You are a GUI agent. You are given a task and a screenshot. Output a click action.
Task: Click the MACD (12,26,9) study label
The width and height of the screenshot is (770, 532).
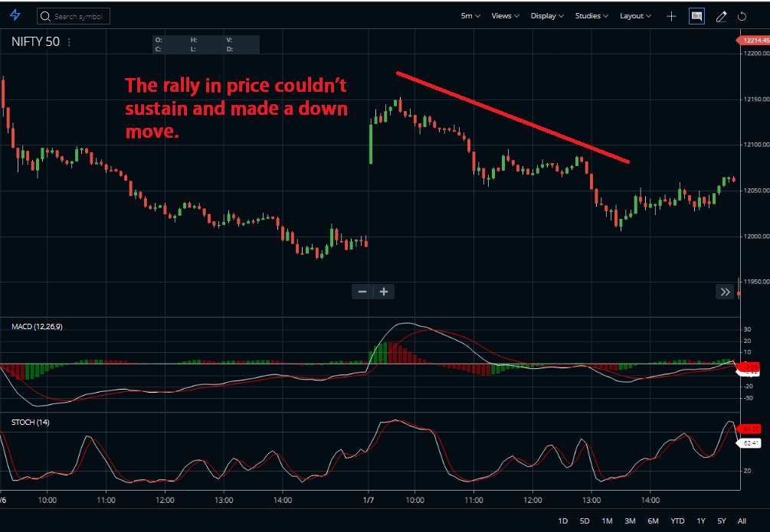pyautogui.click(x=37, y=326)
